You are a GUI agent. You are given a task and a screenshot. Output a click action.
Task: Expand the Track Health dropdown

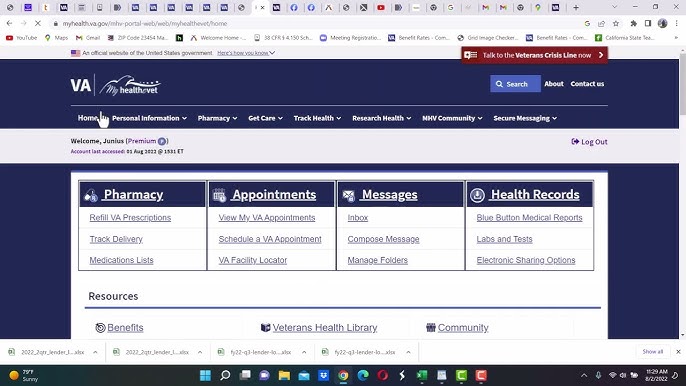(x=317, y=118)
